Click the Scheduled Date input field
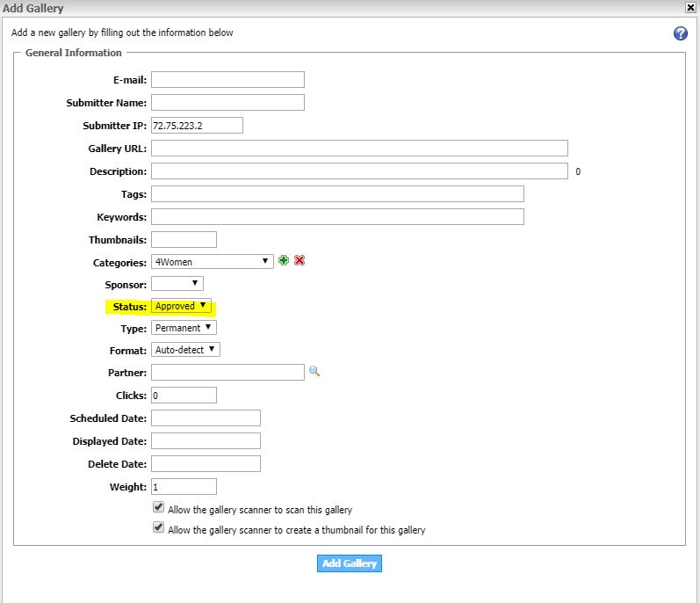This screenshot has width=700, height=603. [206, 418]
